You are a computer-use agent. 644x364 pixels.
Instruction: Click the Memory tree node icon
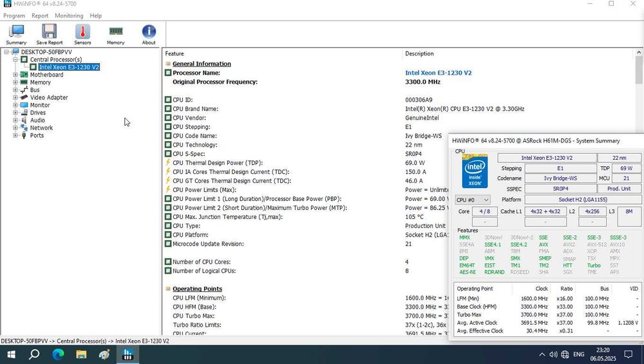tap(24, 82)
